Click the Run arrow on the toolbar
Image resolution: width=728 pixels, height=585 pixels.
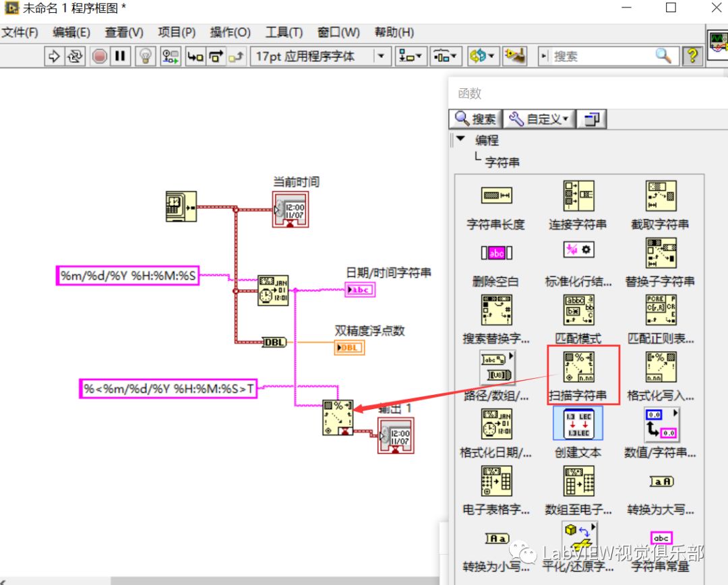click(x=55, y=56)
